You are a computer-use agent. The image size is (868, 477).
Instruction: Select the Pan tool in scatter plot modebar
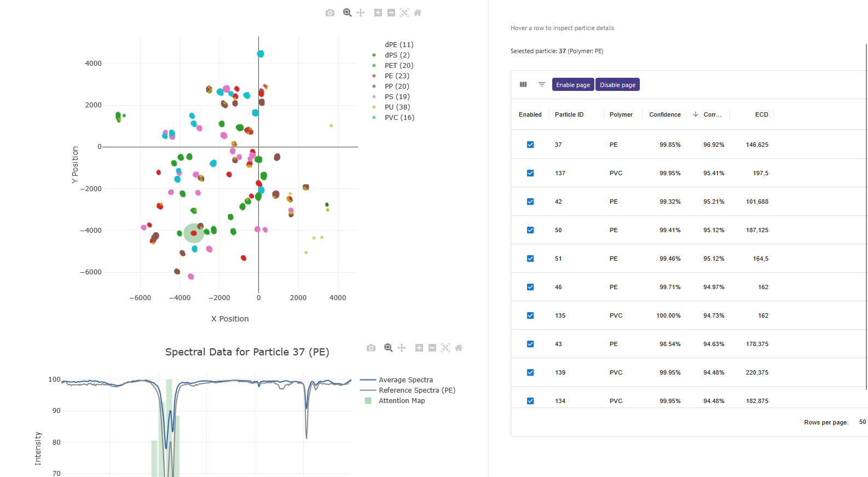[361, 13]
